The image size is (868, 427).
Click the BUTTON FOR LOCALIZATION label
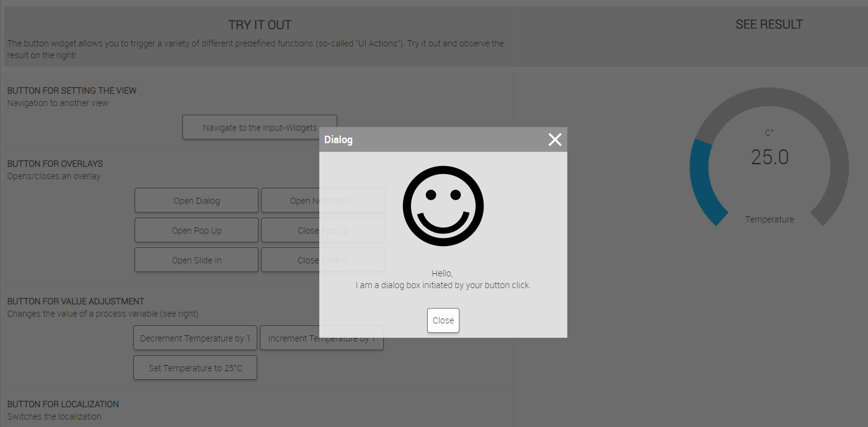coord(63,404)
